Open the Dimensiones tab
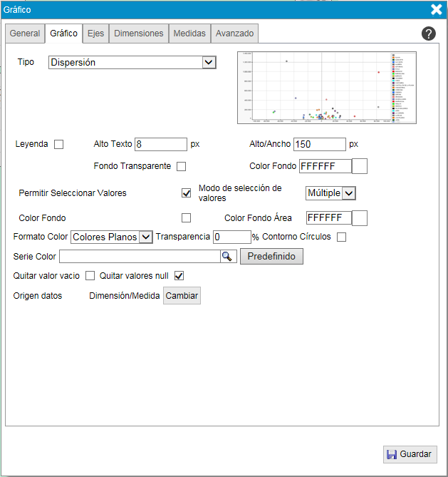 pos(139,34)
